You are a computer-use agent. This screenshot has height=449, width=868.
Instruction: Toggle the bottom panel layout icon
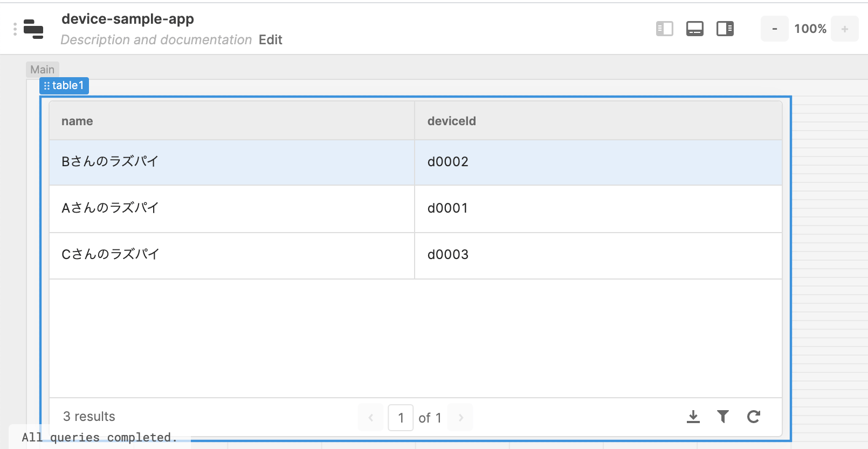tap(694, 29)
